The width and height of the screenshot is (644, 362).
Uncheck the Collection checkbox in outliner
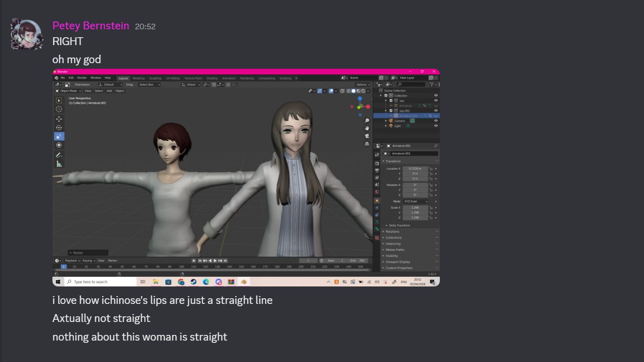[x=386, y=95]
